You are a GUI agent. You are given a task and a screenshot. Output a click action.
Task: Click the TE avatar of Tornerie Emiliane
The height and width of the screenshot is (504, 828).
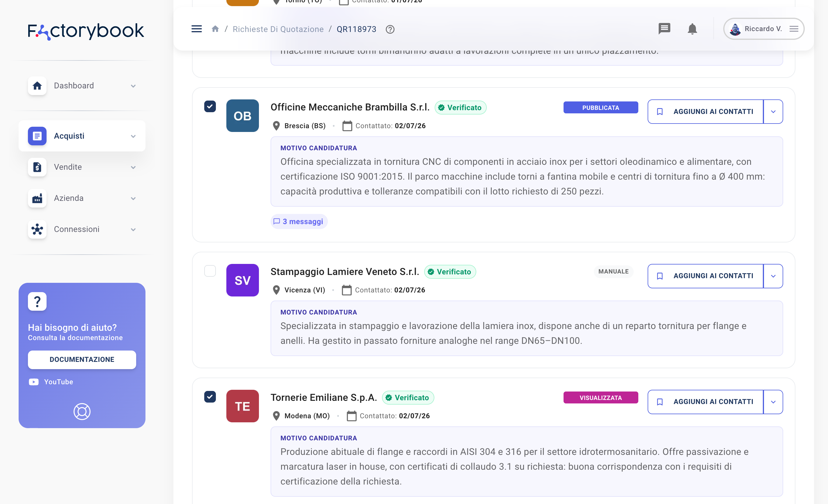click(x=243, y=406)
